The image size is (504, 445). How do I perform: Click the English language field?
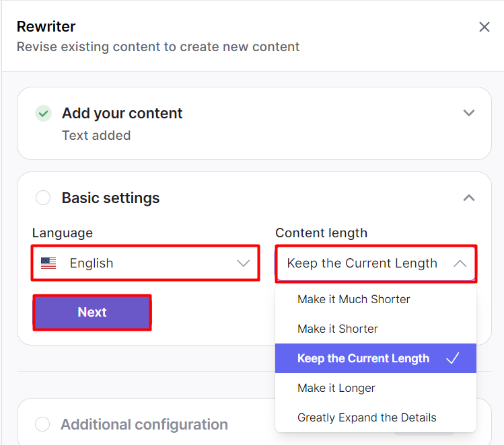click(x=145, y=264)
